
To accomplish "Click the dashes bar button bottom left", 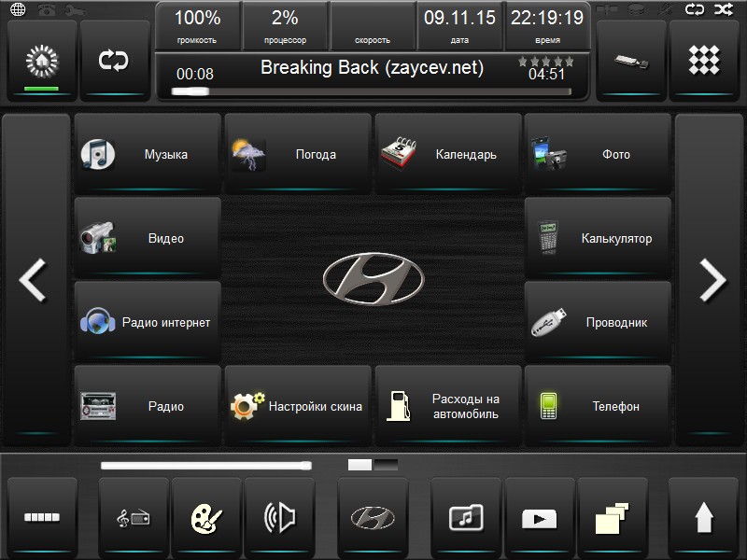I will (42, 517).
